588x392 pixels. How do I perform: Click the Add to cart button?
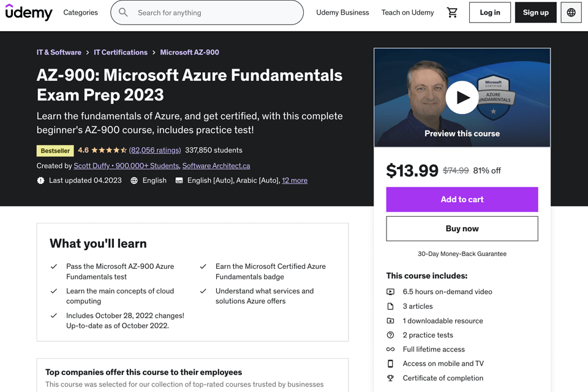coord(462,200)
